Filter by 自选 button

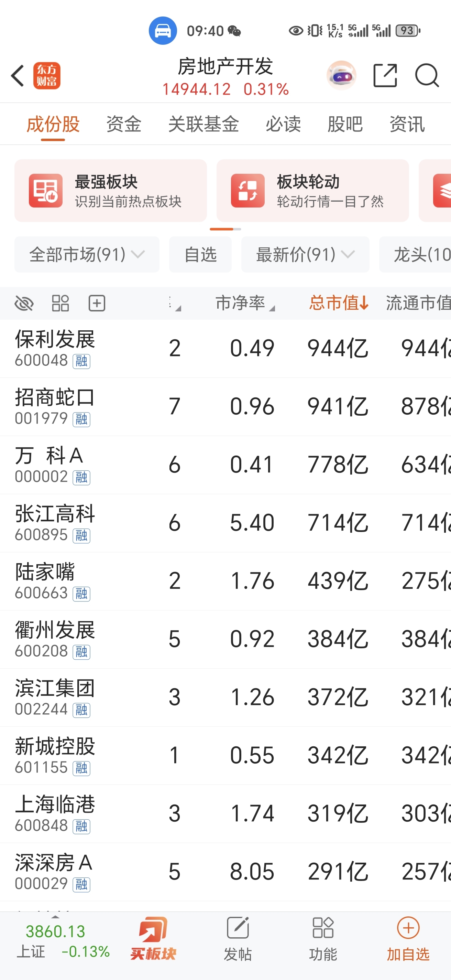click(201, 255)
